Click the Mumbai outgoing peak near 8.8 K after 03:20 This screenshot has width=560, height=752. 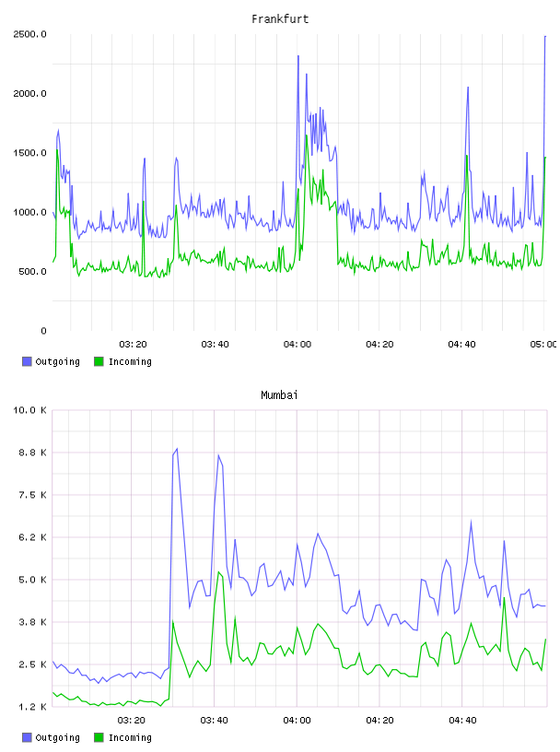click(177, 450)
